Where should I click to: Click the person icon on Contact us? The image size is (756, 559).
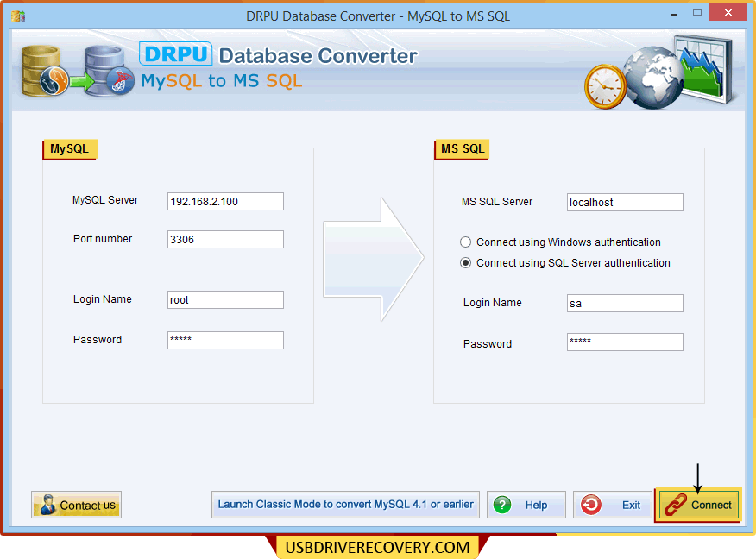47,504
